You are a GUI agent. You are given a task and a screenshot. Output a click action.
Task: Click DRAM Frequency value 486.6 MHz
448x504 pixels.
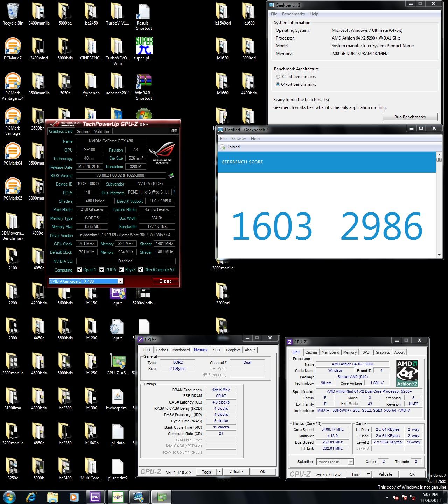point(221,390)
